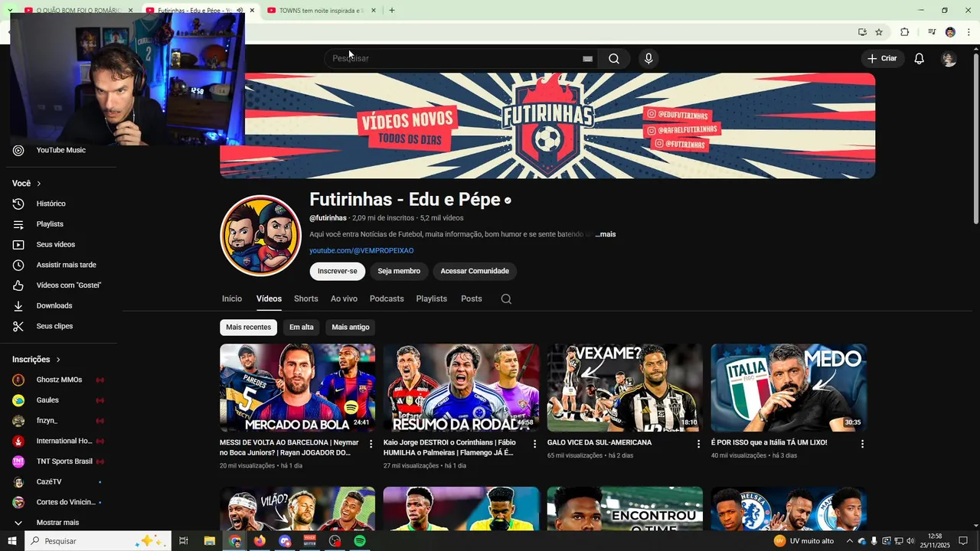The image size is (980, 551).
Task: Open the on-screen keyboard icon in search box
Action: (x=587, y=59)
